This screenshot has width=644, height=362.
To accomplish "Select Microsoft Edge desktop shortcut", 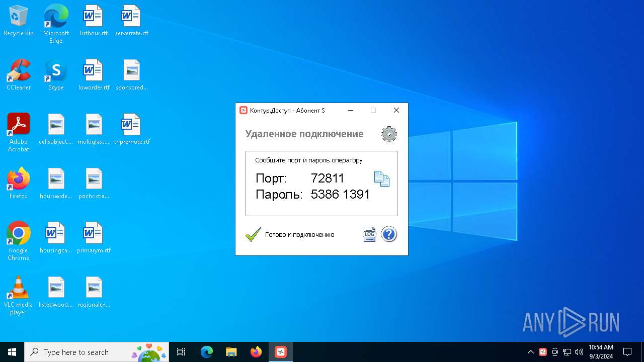I will tap(56, 24).
